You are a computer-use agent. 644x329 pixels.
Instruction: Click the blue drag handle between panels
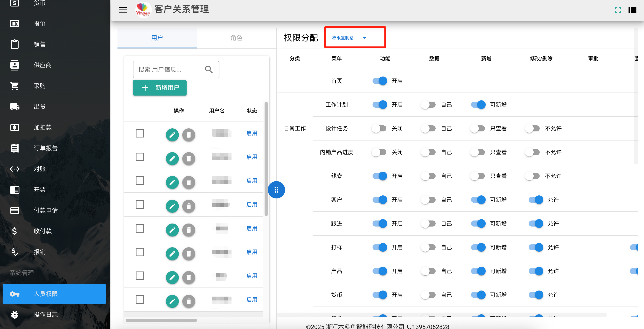click(276, 190)
